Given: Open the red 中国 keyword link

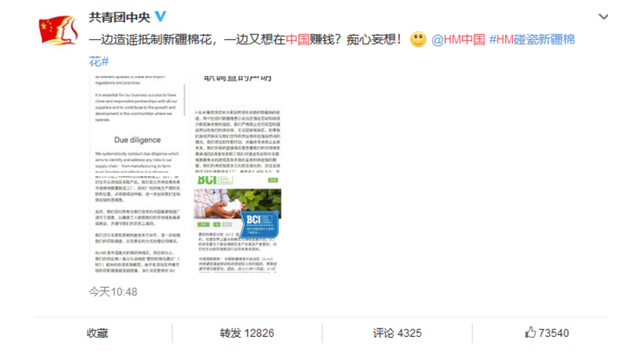Looking at the screenshot, I should [x=297, y=40].
